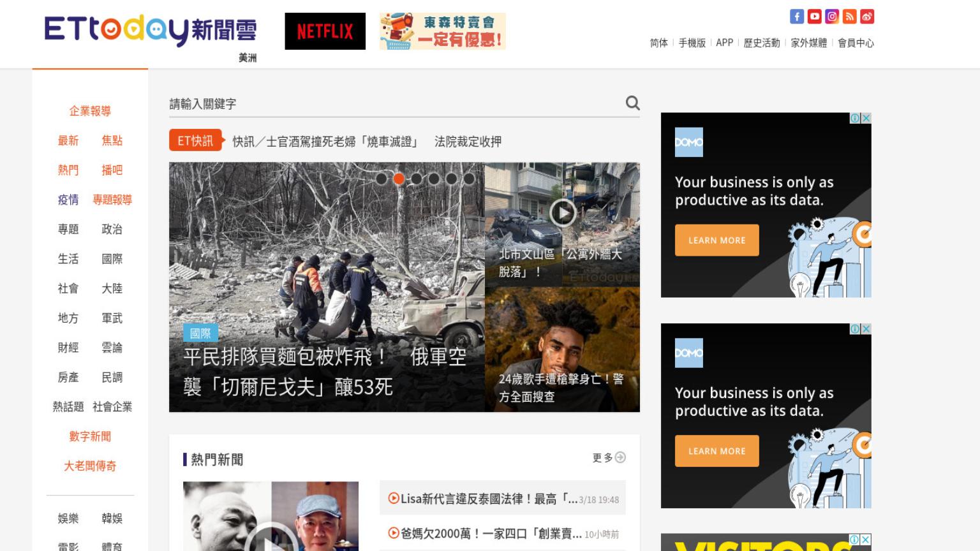Open 企業報導 sidebar item
980x551 pixels.
[90, 111]
